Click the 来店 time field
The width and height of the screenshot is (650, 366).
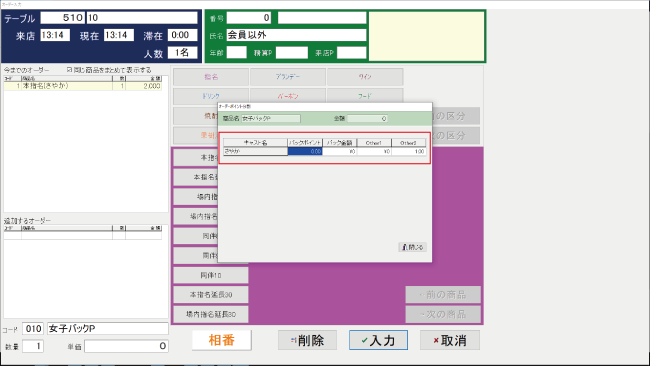(x=55, y=35)
